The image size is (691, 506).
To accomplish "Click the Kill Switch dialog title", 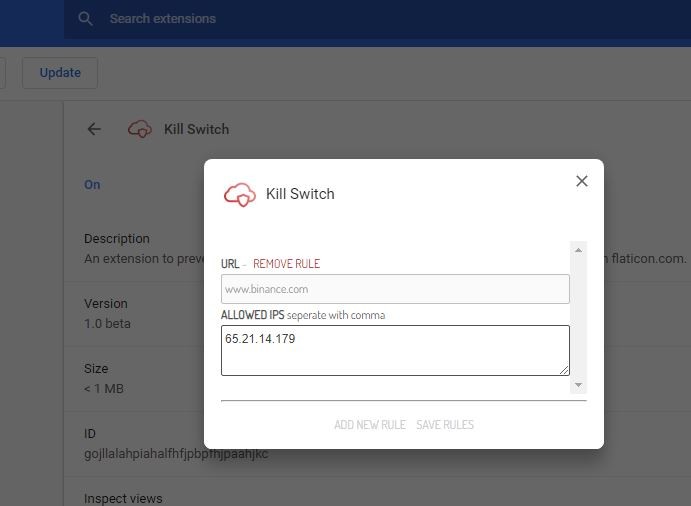I will click(x=300, y=194).
